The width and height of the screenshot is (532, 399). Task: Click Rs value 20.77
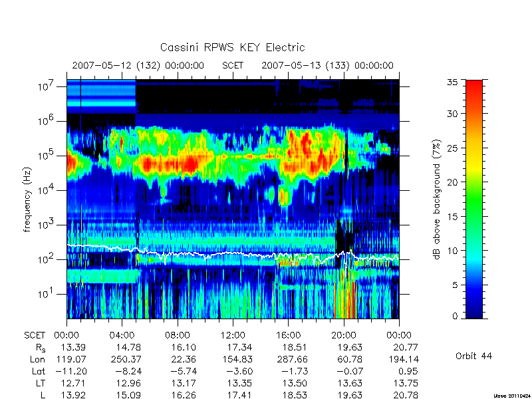point(406,347)
